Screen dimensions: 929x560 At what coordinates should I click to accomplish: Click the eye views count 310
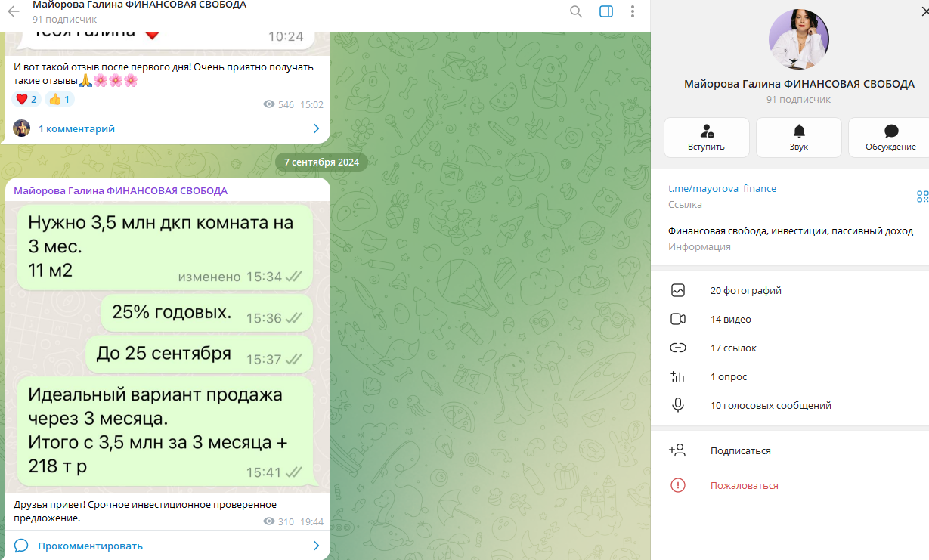pos(278,521)
